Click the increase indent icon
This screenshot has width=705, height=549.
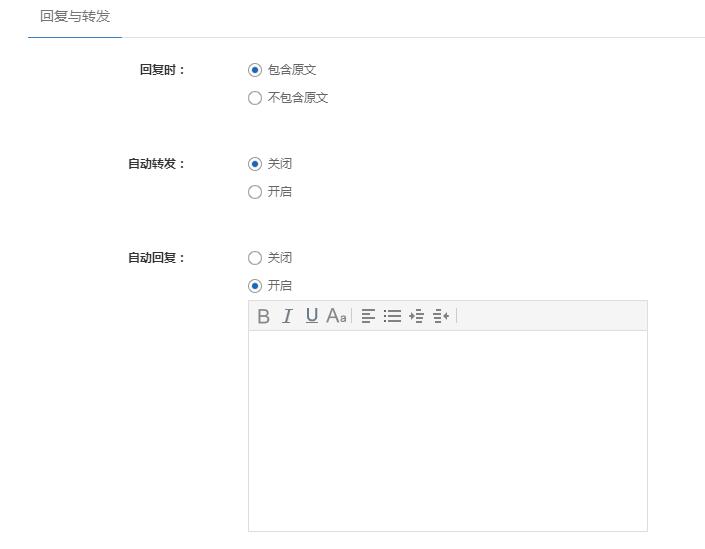coord(417,316)
